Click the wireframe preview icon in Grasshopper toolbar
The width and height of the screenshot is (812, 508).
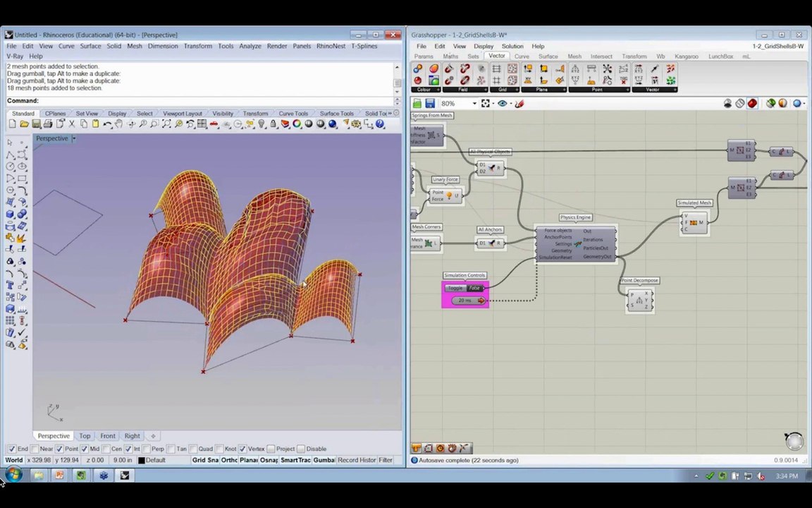coord(740,104)
